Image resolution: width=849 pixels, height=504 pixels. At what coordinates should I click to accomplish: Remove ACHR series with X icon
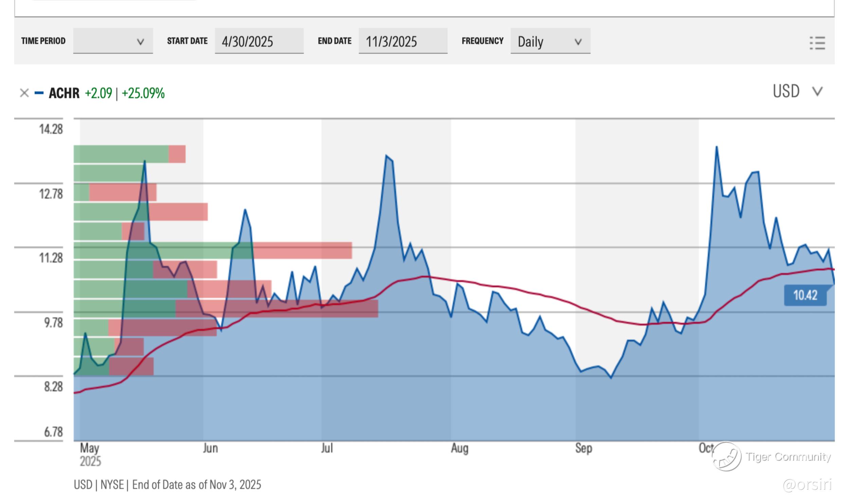24,93
